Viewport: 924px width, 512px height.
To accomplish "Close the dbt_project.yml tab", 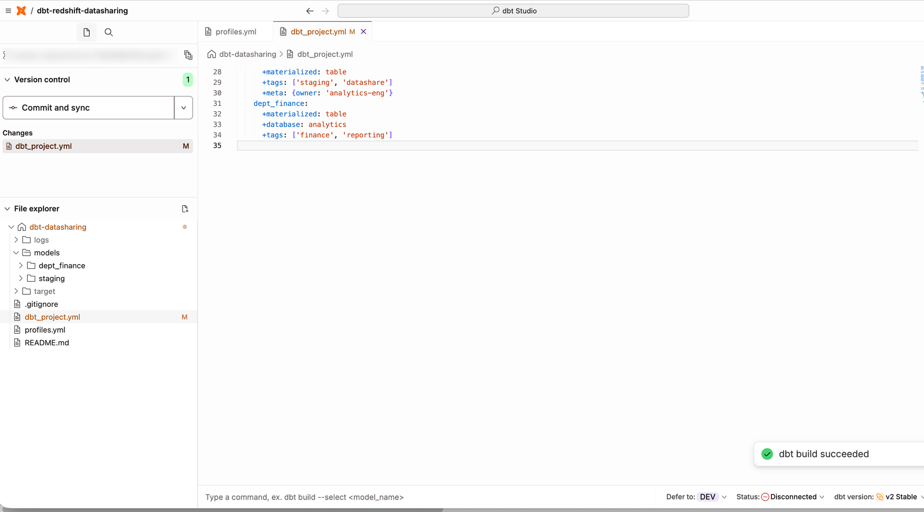I will click(x=364, y=32).
